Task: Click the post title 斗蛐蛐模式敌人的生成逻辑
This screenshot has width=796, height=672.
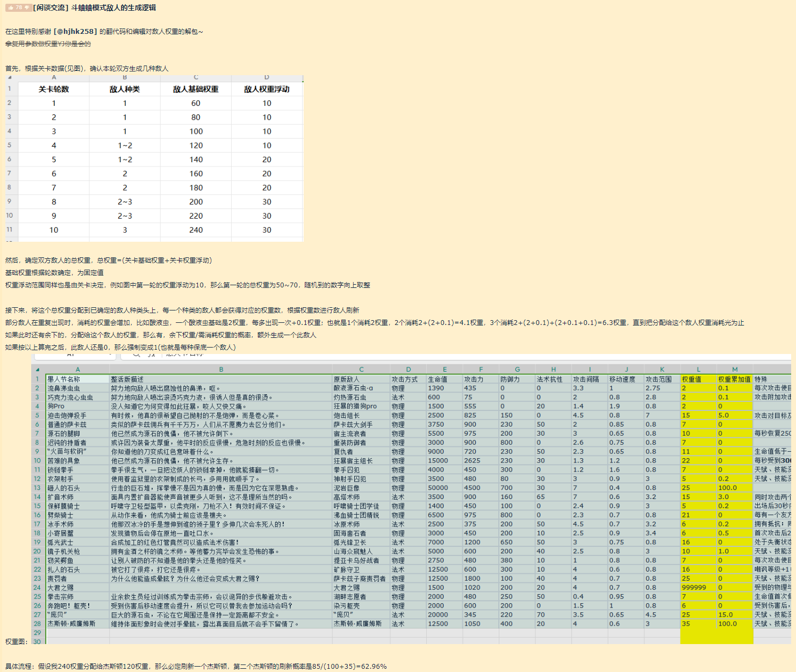Action: [x=113, y=8]
